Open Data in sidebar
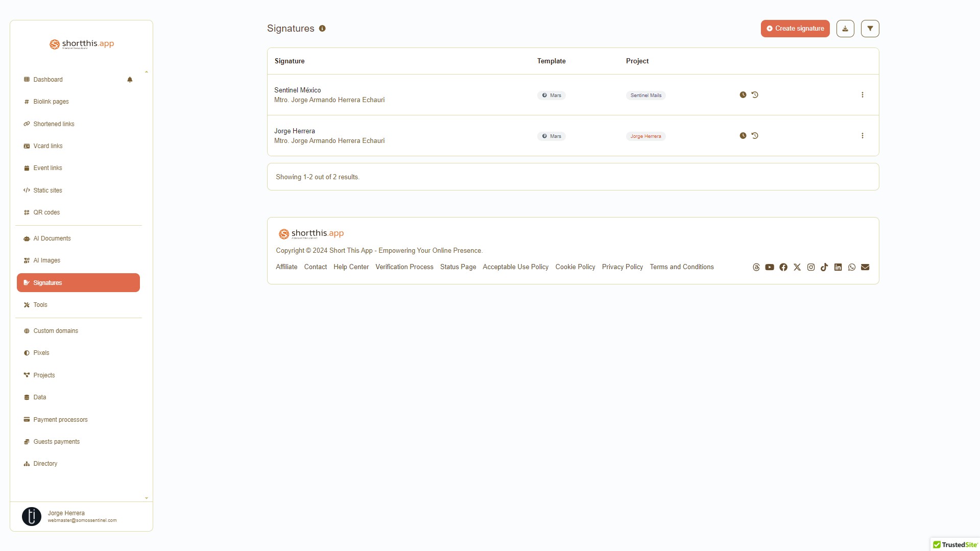This screenshot has width=980, height=551. pos(40,397)
